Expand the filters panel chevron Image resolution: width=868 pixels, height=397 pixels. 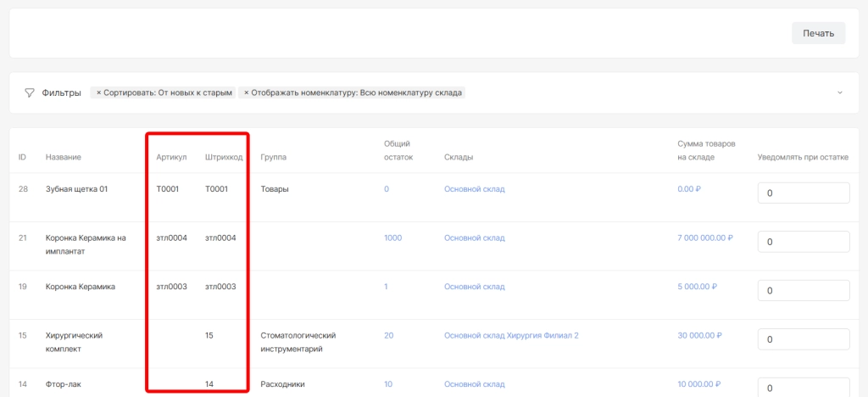tap(839, 92)
